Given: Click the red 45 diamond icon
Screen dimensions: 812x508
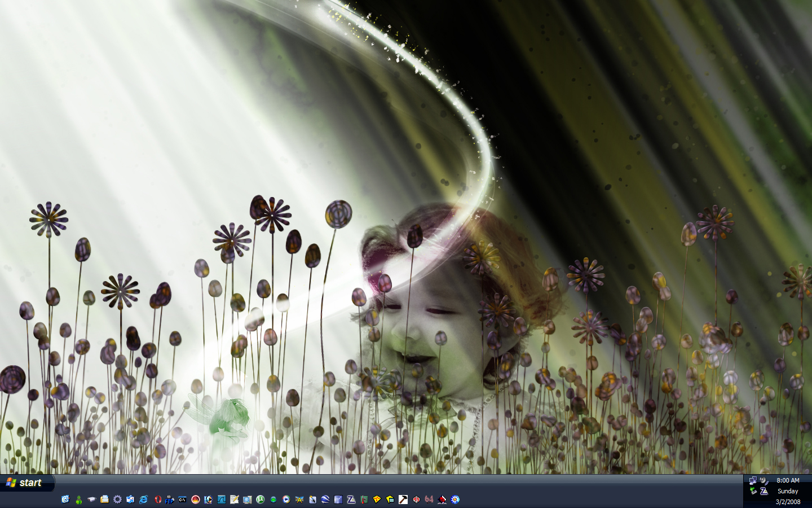Looking at the screenshot, I should (x=416, y=500).
